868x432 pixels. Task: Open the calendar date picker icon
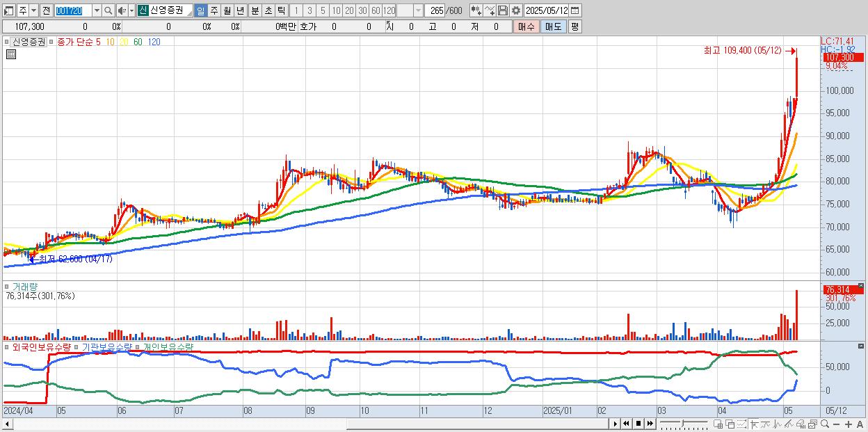576,11
